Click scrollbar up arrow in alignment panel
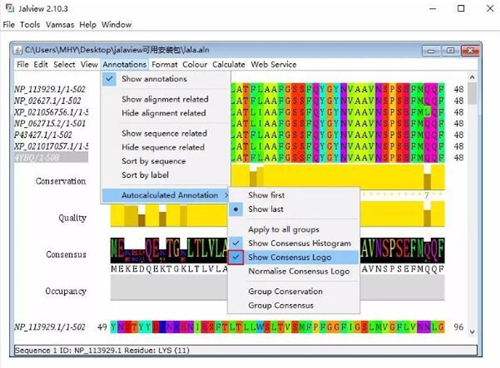 472,77
